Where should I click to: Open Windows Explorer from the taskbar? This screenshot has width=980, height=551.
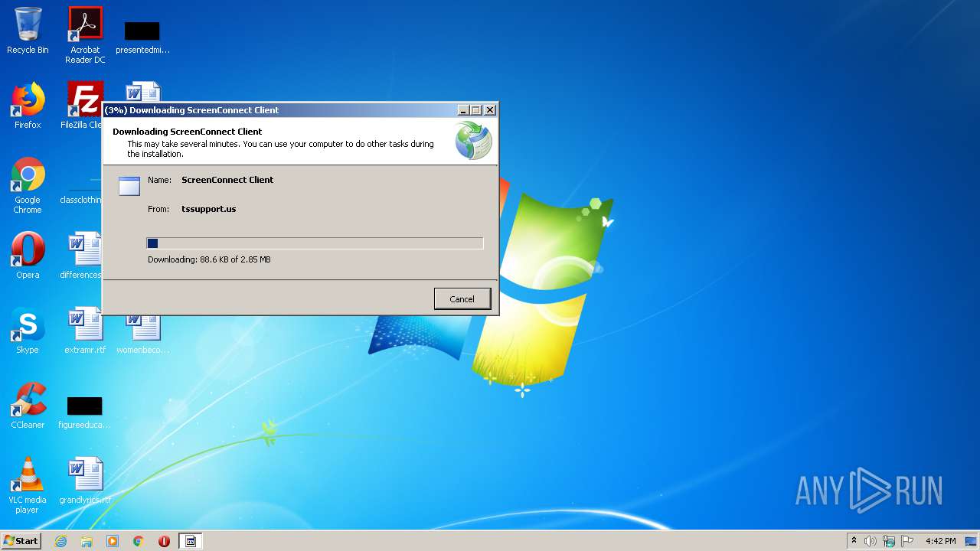87,541
